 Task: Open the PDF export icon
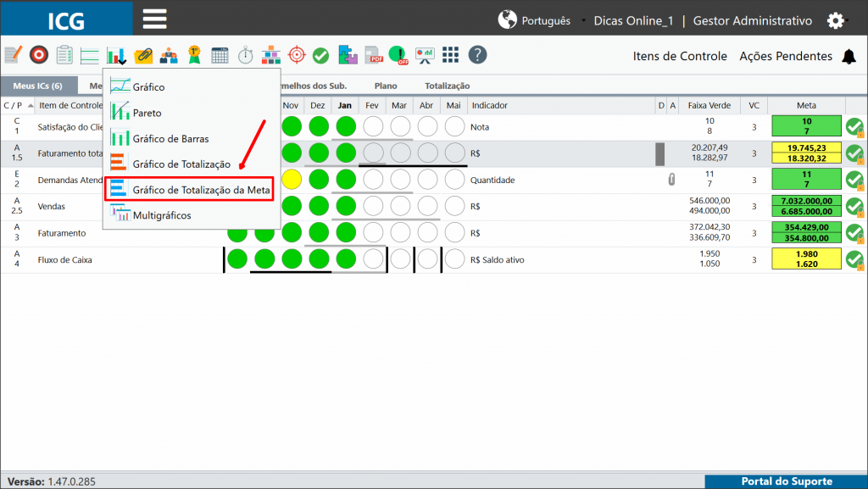(374, 55)
